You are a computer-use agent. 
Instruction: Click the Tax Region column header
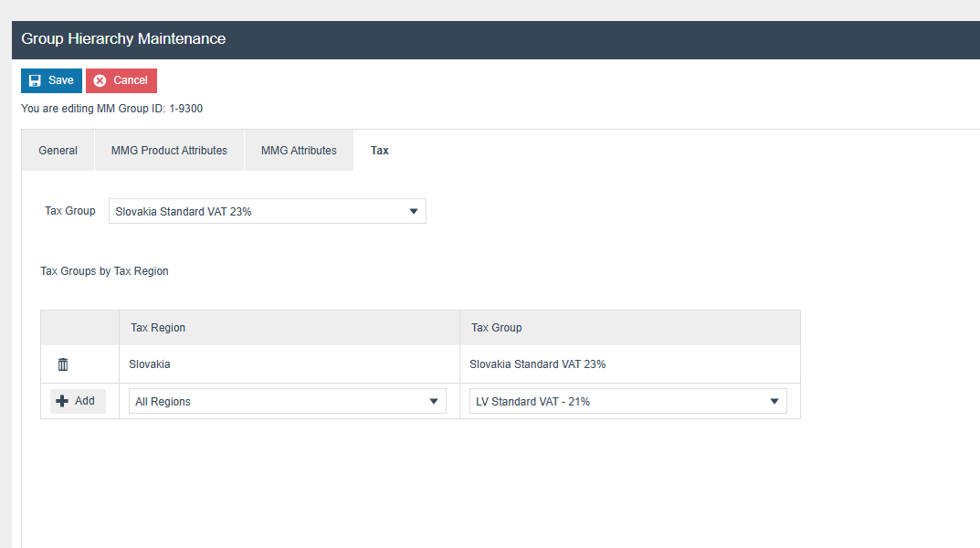[x=158, y=328]
